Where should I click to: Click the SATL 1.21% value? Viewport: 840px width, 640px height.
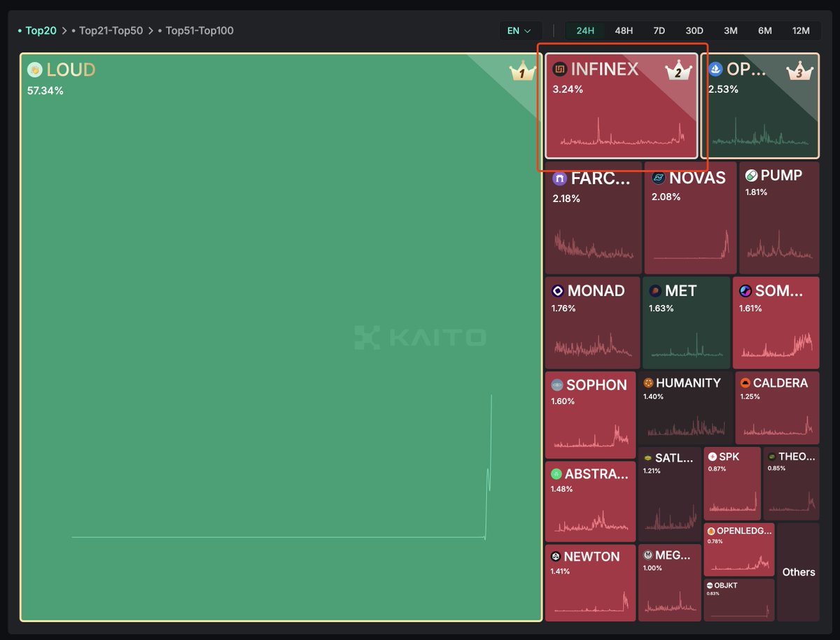652,471
